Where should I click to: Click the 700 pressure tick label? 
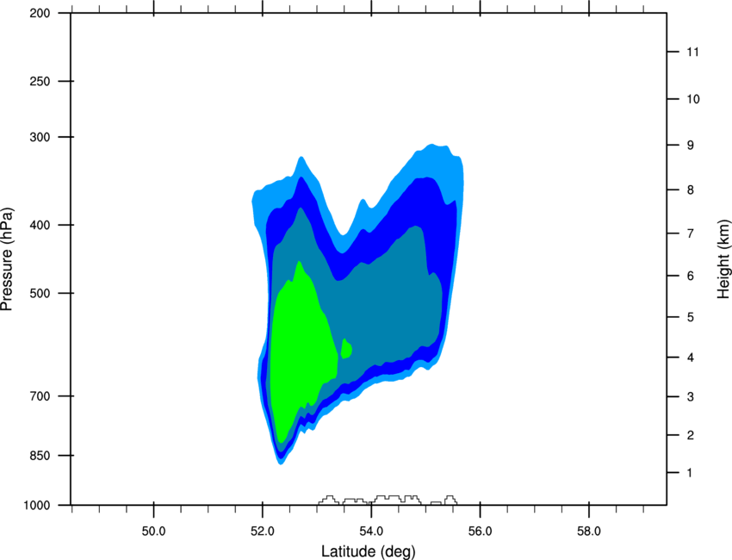tap(40, 396)
